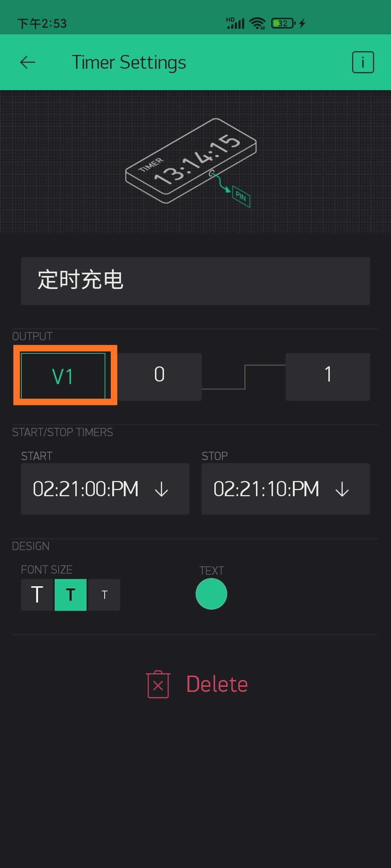Image resolution: width=391 pixels, height=868 pixels.
Task: Tap the back arrow icon
Action: (x=28, y=62)
